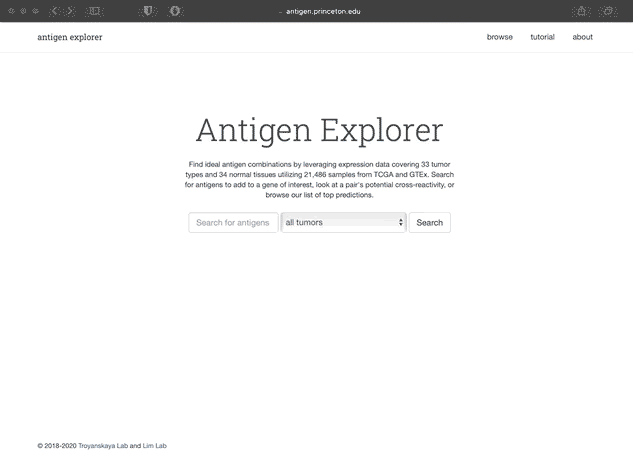Go to the about page
Image resolution: width=633 pixels, height=461 pixels.
[582, 37]
